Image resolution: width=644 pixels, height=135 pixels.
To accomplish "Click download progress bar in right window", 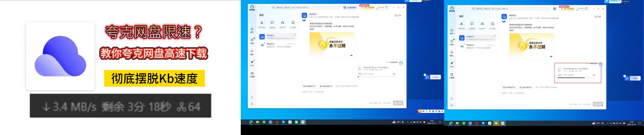I will tap(576, 78).
